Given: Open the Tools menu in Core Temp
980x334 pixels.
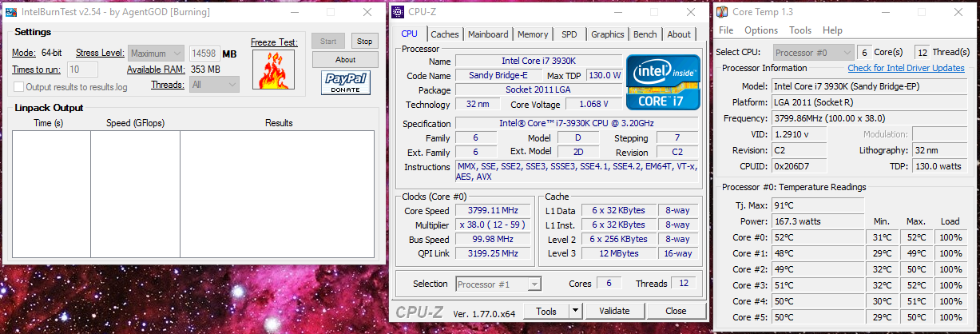Looking at the screenshot, I should (x=800, y=30).
